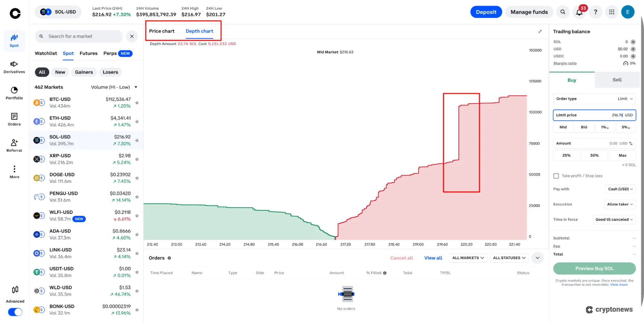Switch to the Sell tab

[x=617, y=80]
